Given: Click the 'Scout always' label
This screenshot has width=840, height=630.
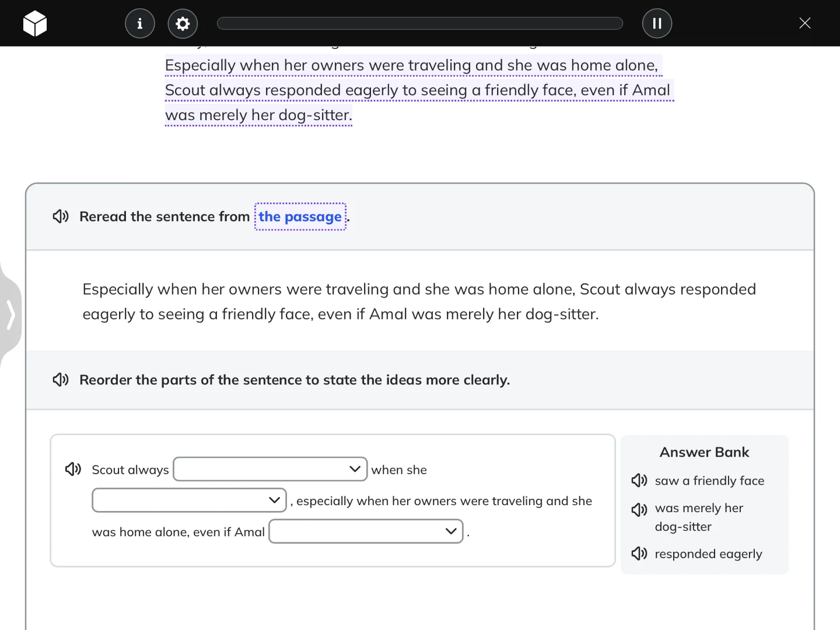Looking at the screenshot, I should pos(131,470).
